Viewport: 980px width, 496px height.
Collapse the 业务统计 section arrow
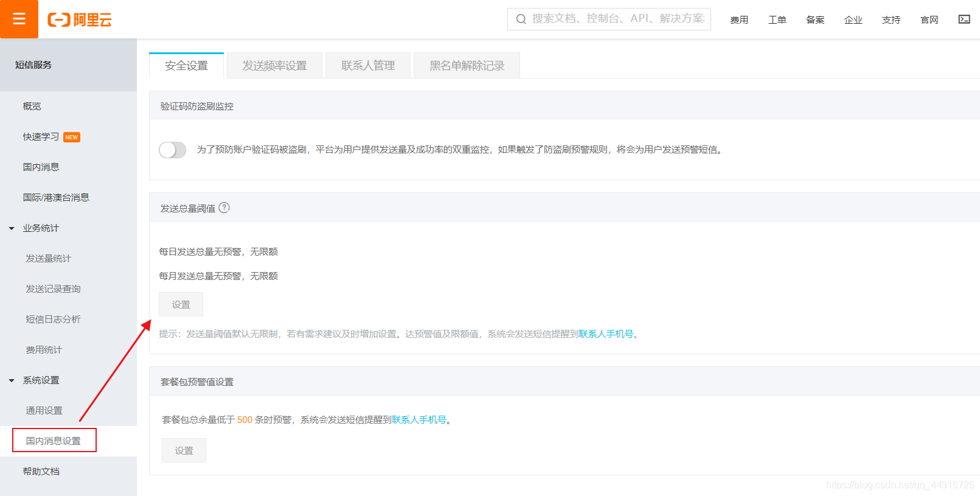click(x=12, y=229)
